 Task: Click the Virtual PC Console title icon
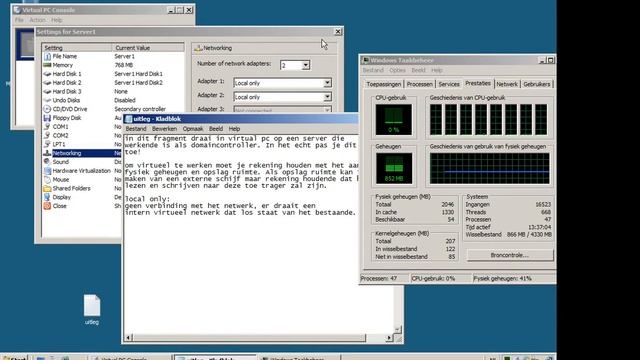[x=17, y=9]
